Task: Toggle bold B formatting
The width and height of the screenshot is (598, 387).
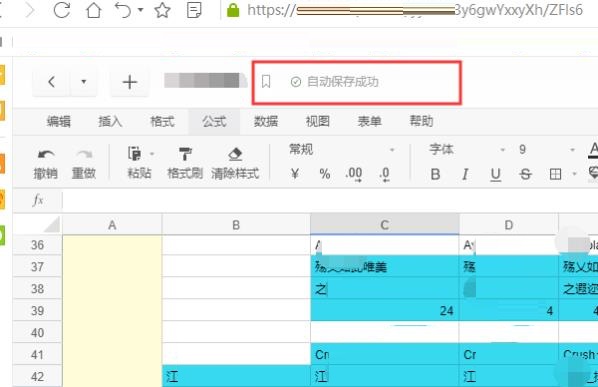Action: [x=435, y=175]
